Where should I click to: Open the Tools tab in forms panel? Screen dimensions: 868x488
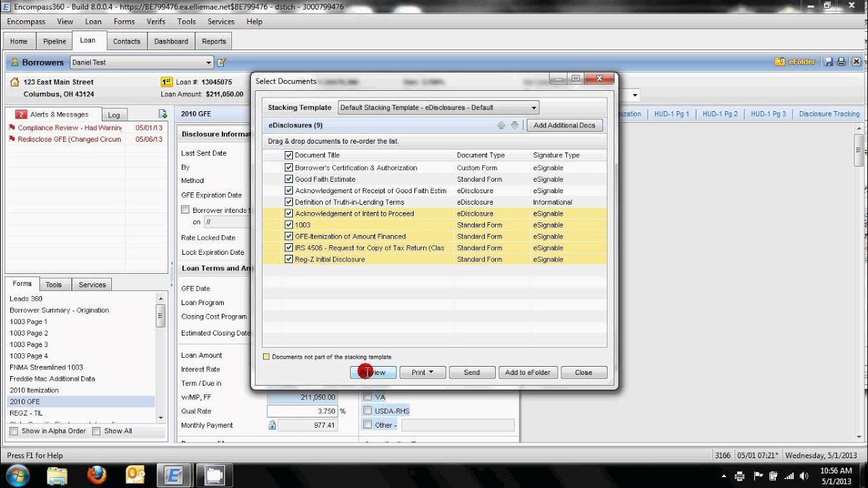[x=54, y=285]
